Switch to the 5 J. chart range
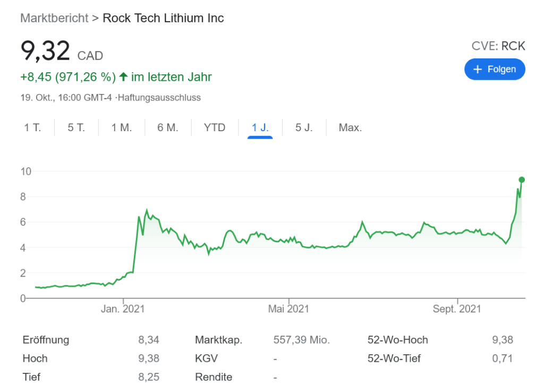 click(x=304, y=127)
